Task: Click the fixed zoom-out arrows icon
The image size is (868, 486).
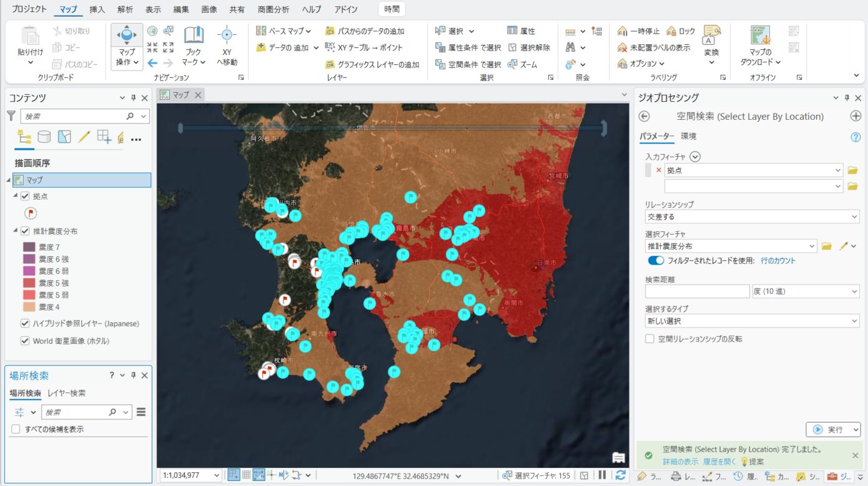Action: 168,47
